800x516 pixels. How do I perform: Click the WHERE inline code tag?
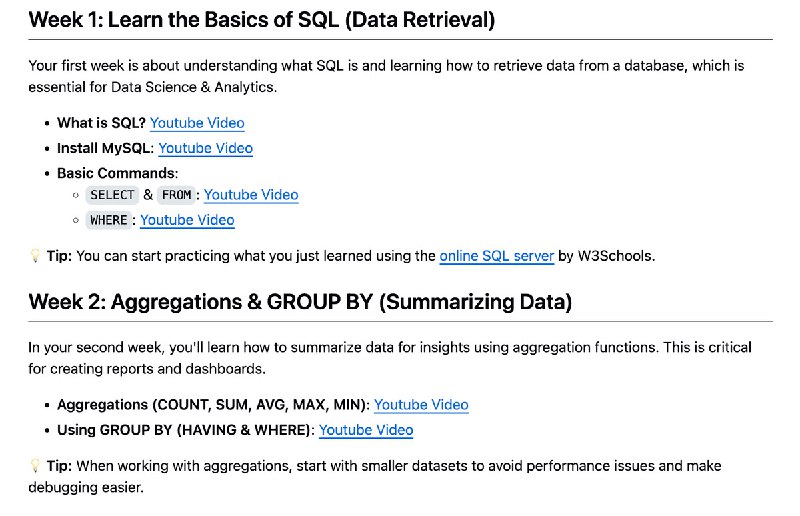coord(109,220)
